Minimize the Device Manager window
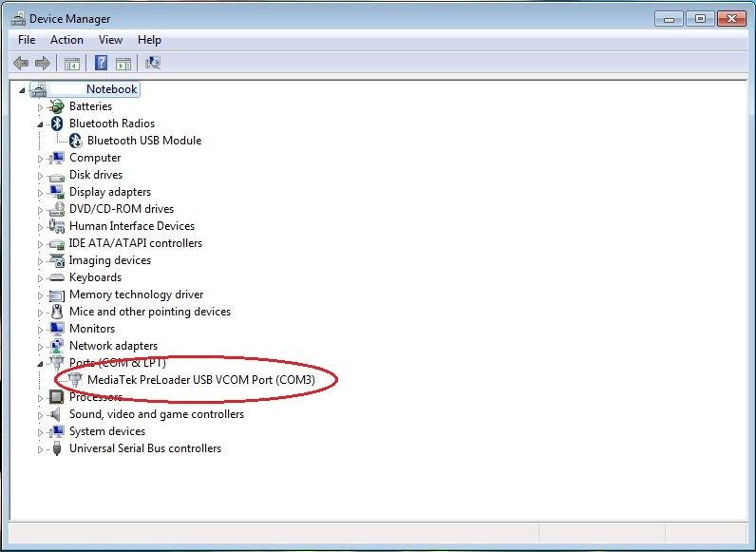 click(x=670, y=19)
